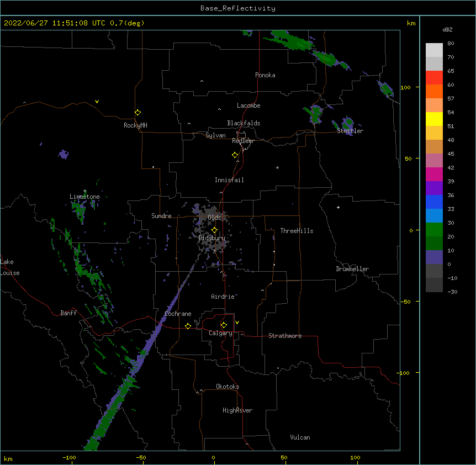The width and height of the screenshot is (476, 465).
Task: Select the Innisfail label
Action: pyautogui.click(x=229, y=180)
